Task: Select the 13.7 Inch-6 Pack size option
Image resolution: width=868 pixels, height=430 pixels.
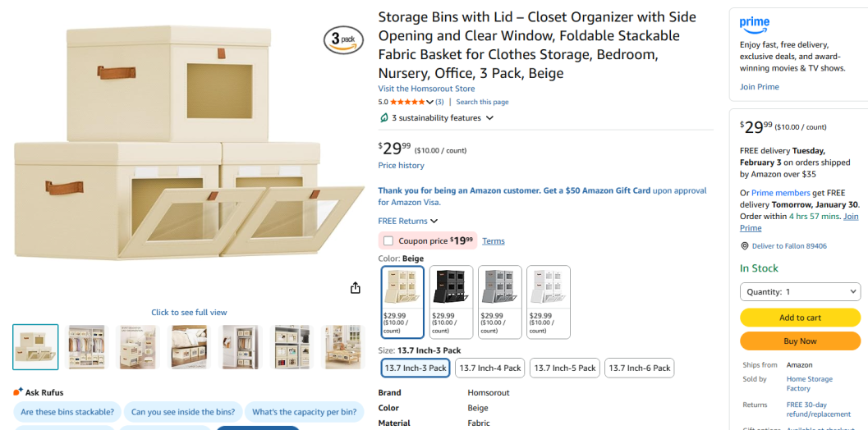Action: tap(640, 368)
